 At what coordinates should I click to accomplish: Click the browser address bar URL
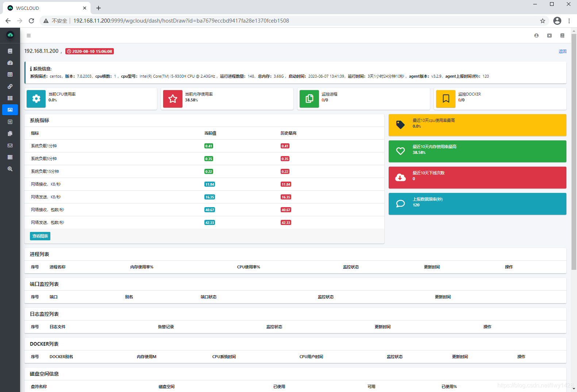click(x=181, y=21)
